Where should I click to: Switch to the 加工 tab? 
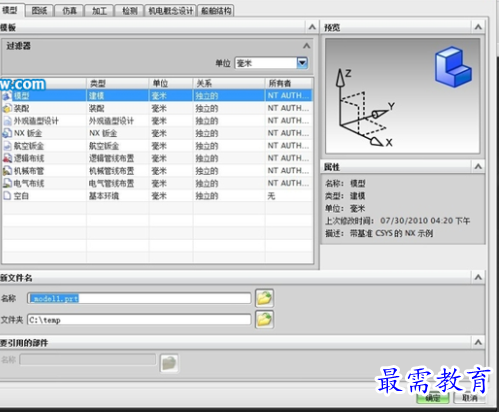[99, 11]
